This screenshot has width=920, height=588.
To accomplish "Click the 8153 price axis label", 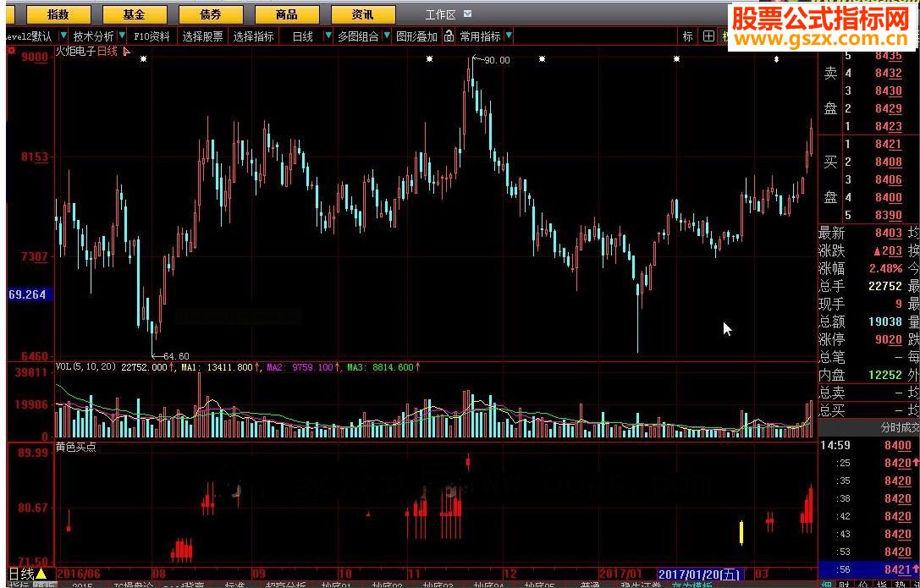I will (35, 157).
